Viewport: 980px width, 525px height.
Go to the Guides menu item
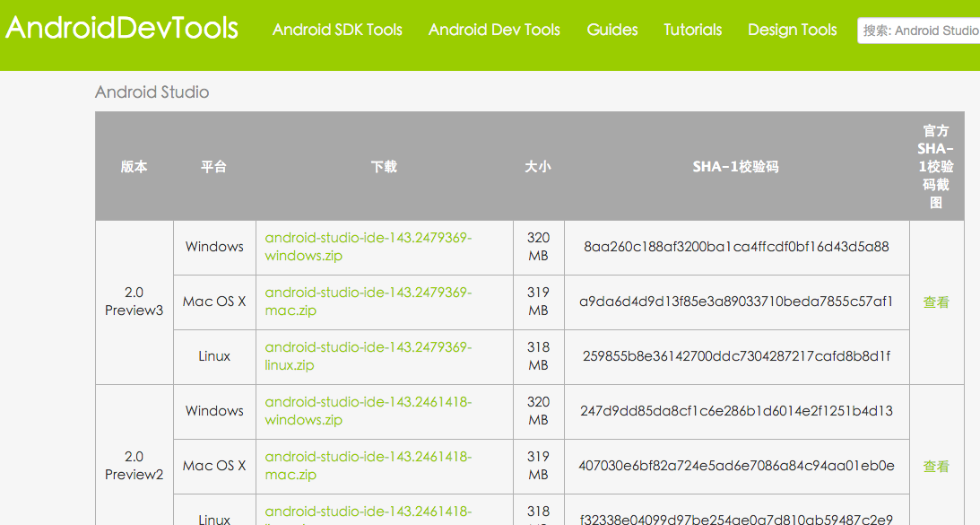pyautogui.click(x=612, y=30)
